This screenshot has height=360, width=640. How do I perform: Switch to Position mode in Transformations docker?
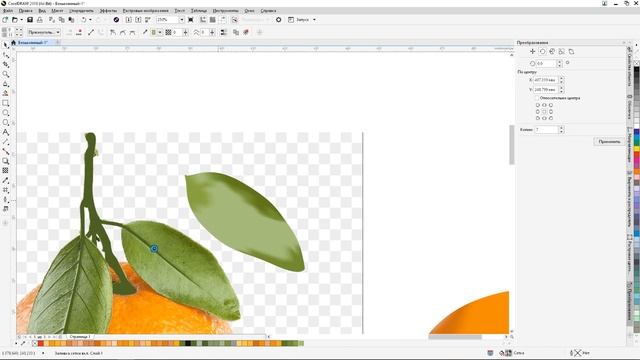(x=532, y=51)
